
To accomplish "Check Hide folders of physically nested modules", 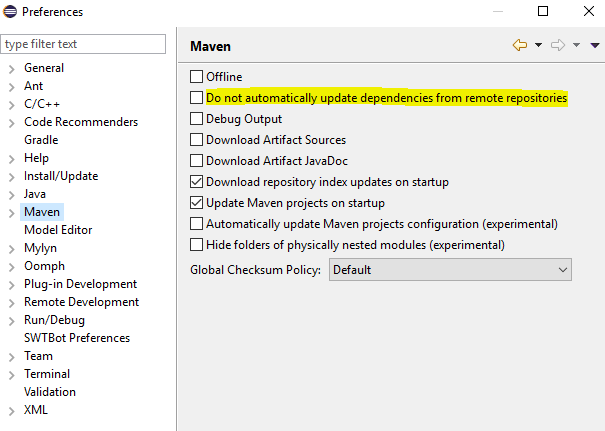I will tap(196, 245).
